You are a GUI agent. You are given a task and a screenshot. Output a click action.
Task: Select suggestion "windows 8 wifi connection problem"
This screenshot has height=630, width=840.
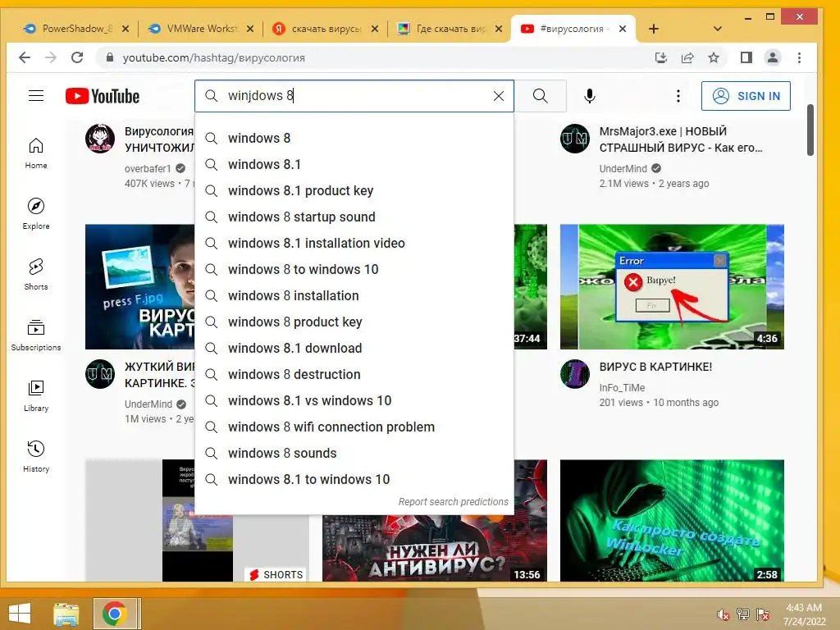pyautogui.click(x=354, y=427)
